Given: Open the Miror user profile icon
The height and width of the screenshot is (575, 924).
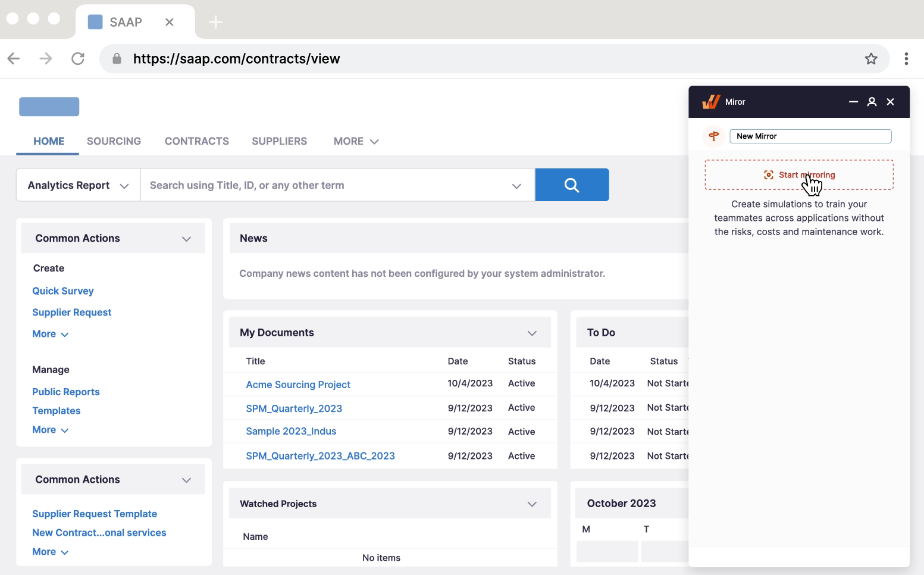Looking at the screenshot, I should pyautogui.click(x=872, y=102).
